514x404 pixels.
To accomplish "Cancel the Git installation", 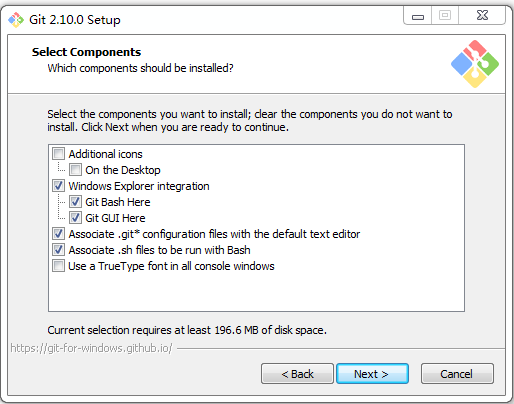I will pyautogui.click(x=457, y=374).
